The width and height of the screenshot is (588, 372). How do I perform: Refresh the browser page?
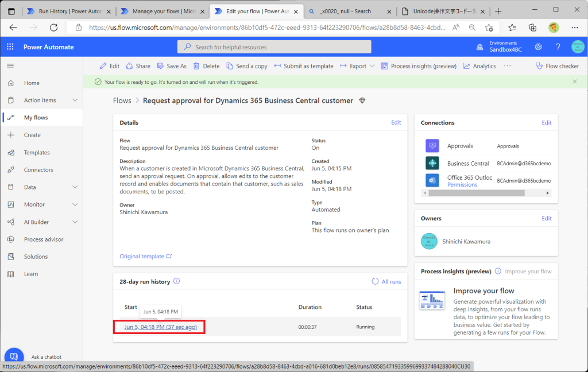[x=53, y=28]
